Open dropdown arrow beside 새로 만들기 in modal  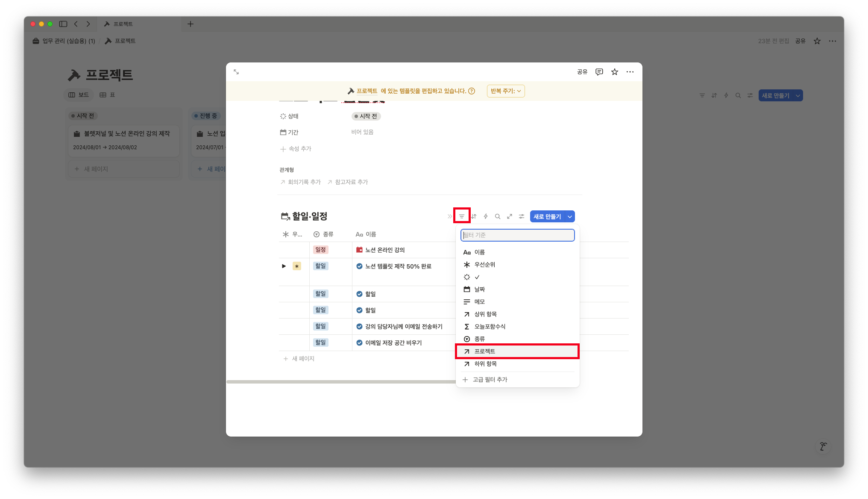click(570, 216)
